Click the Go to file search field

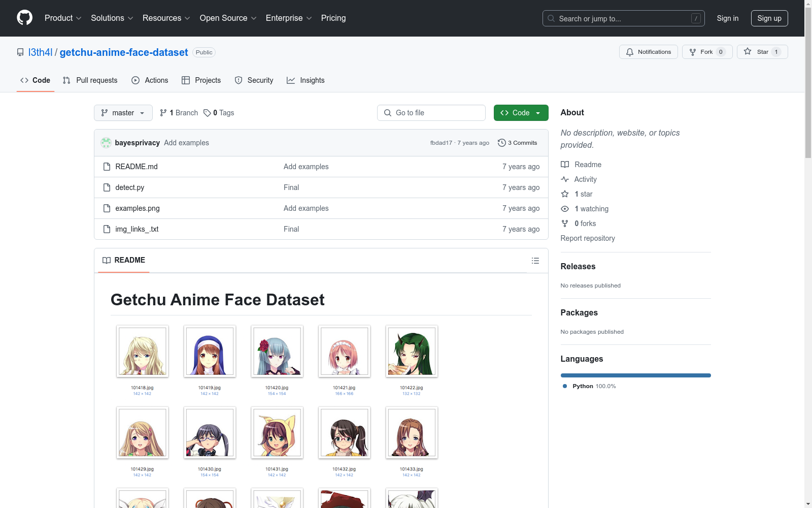[x=431, y=112]
